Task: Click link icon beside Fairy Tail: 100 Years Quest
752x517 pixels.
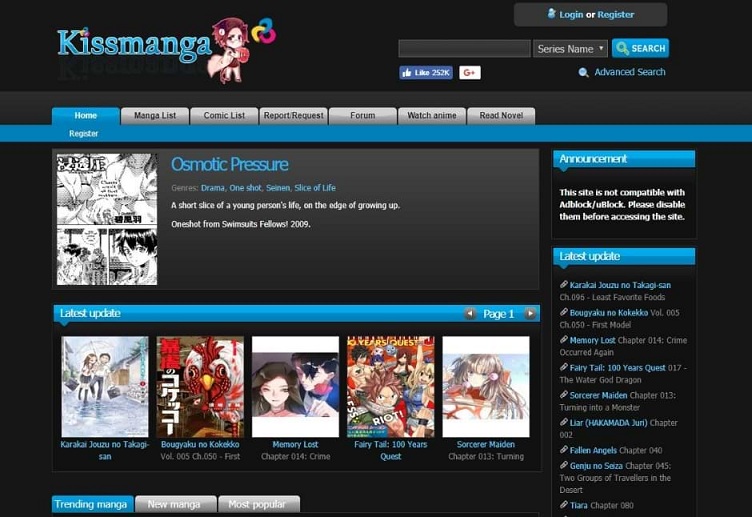Action: pos(564,367)
